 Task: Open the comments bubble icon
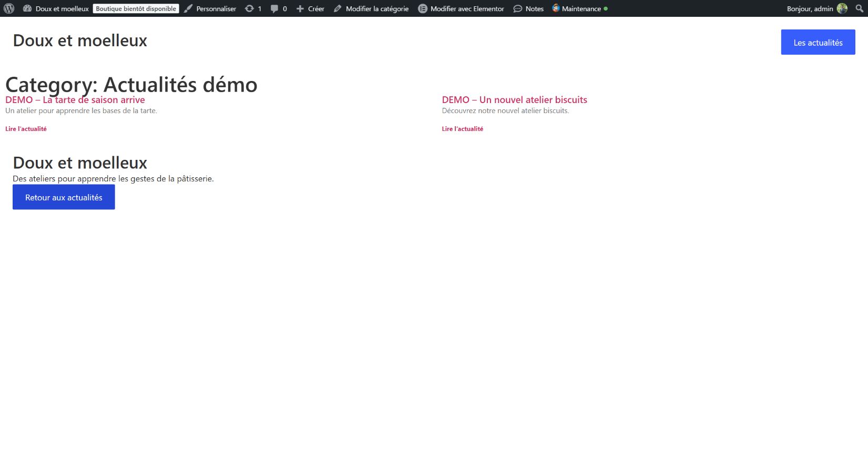(x=274, y=9)
